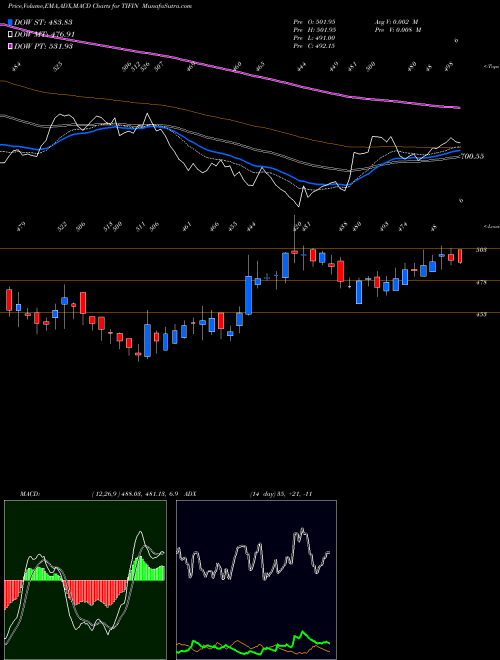
Task: Click the blue DOW ST legend square
Action: (x=10, y=22)
